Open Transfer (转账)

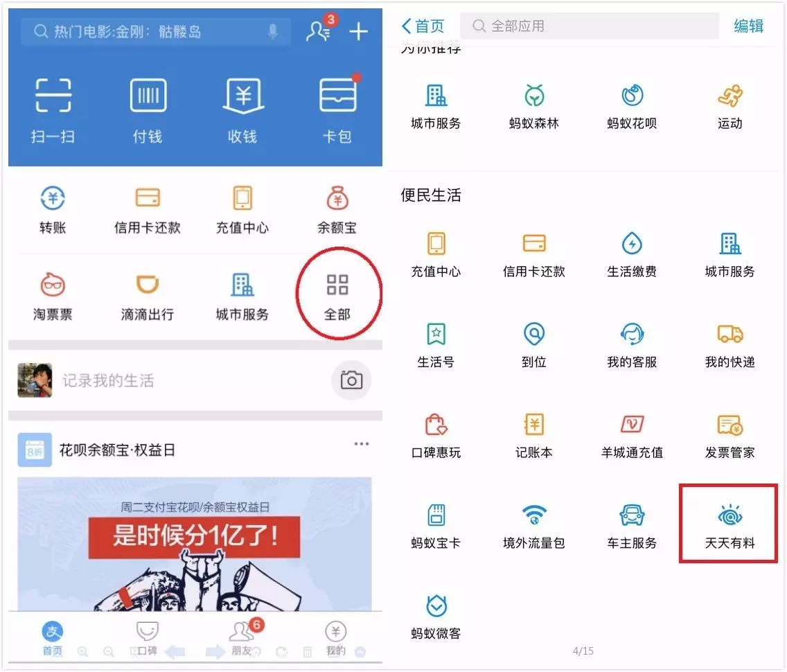(x=53, y=210)
